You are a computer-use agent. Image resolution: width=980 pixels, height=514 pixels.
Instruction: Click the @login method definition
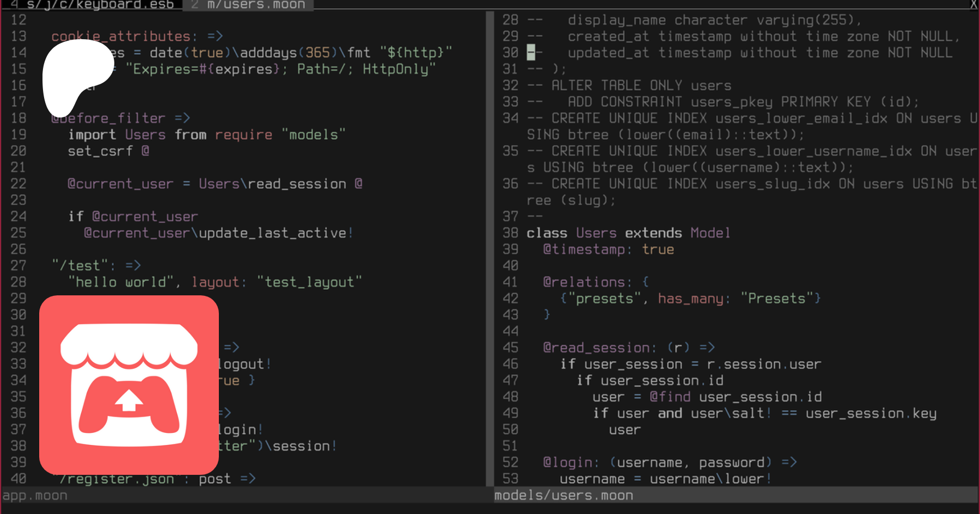tap(570, 462)
